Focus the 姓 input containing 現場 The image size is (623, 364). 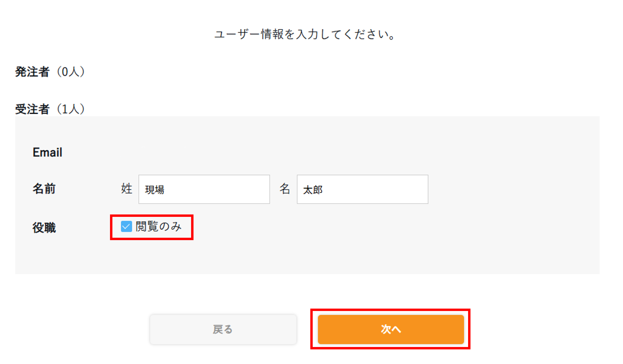click(204, 189)
